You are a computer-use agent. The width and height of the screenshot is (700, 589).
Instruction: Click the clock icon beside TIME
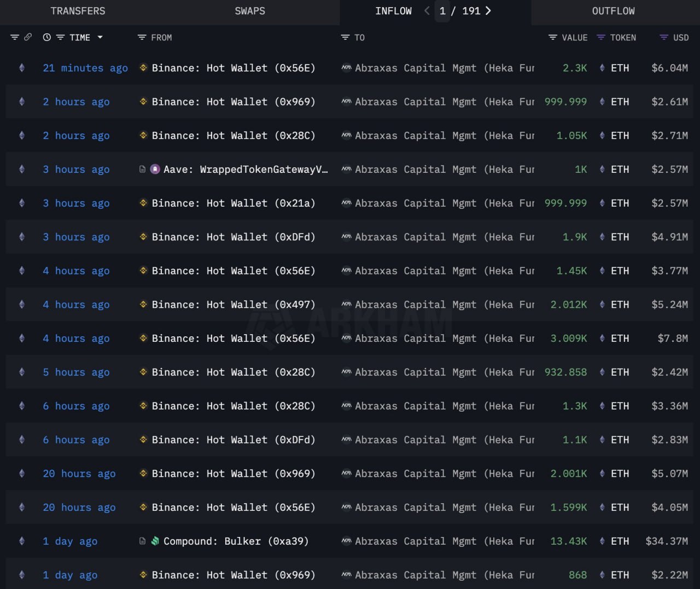tap(47, 37)
